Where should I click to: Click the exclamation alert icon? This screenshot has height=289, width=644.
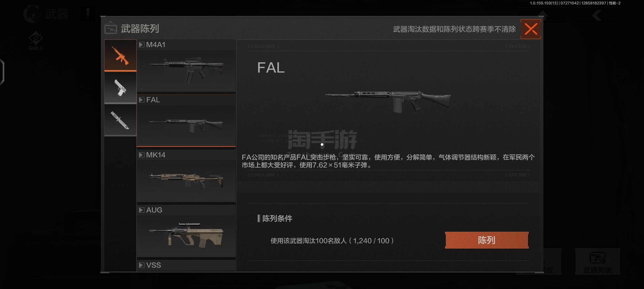[x=88, y=14]
